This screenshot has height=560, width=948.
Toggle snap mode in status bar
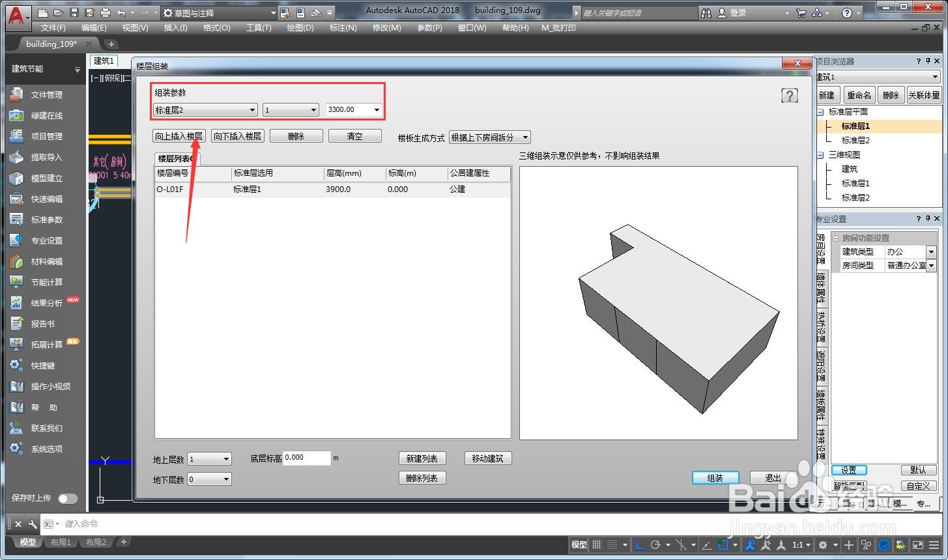click(612, 545)
